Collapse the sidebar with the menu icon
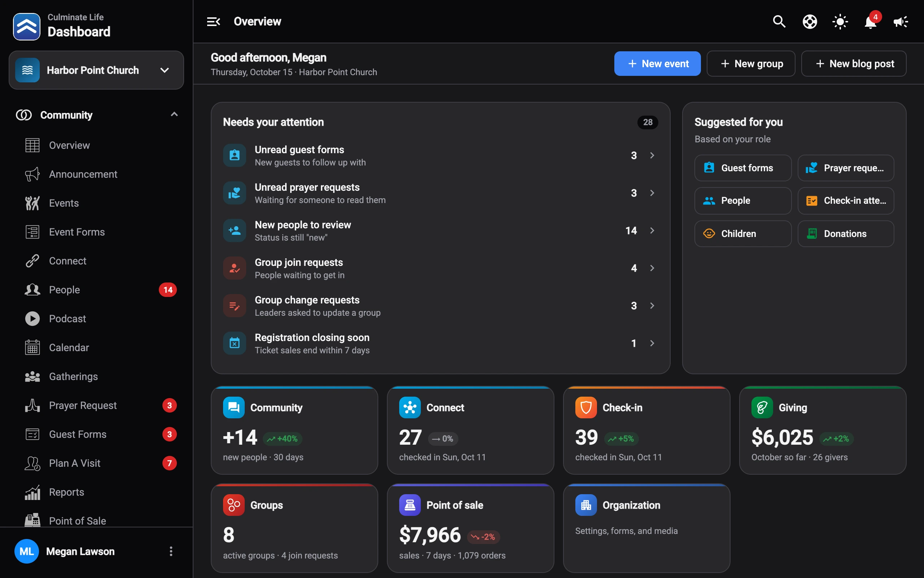This screenshot has width=924, height=578. 213,21
